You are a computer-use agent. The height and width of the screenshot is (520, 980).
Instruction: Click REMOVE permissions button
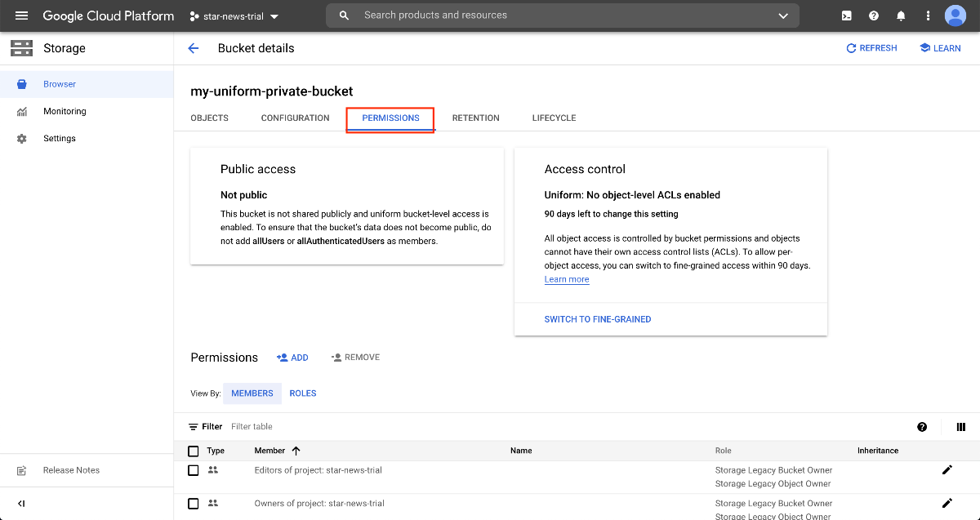355,358
